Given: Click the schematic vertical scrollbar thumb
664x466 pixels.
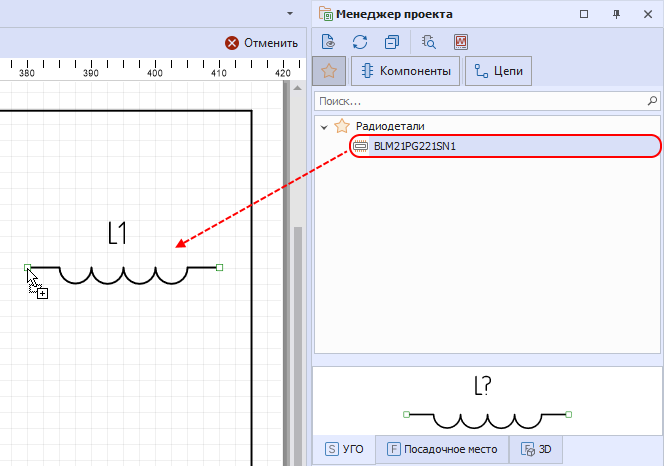Looking at the screenshot, I should pos(298,345).
